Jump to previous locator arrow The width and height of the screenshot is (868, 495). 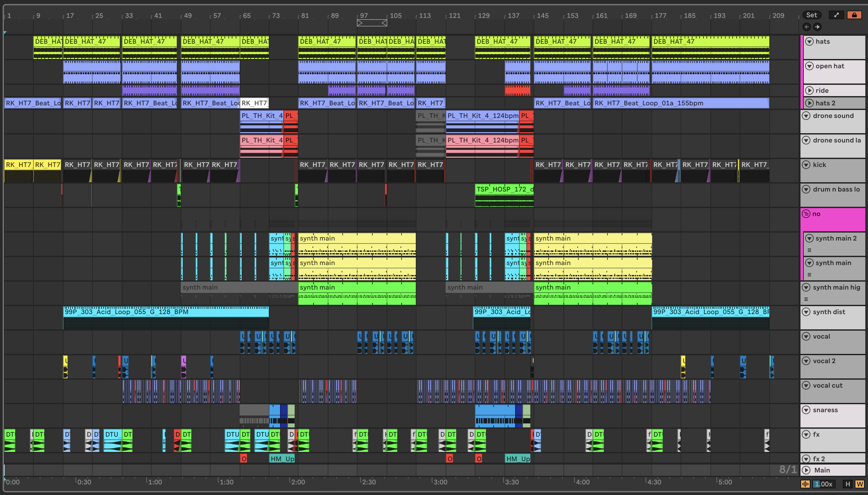pos(806,27)
